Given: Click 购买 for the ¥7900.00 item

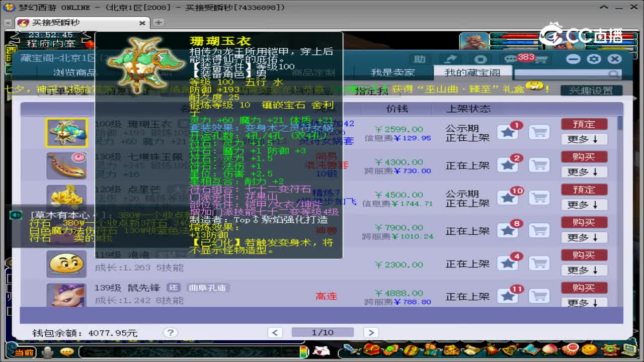Looking at the screenshot, I should (x=584, y=222).
